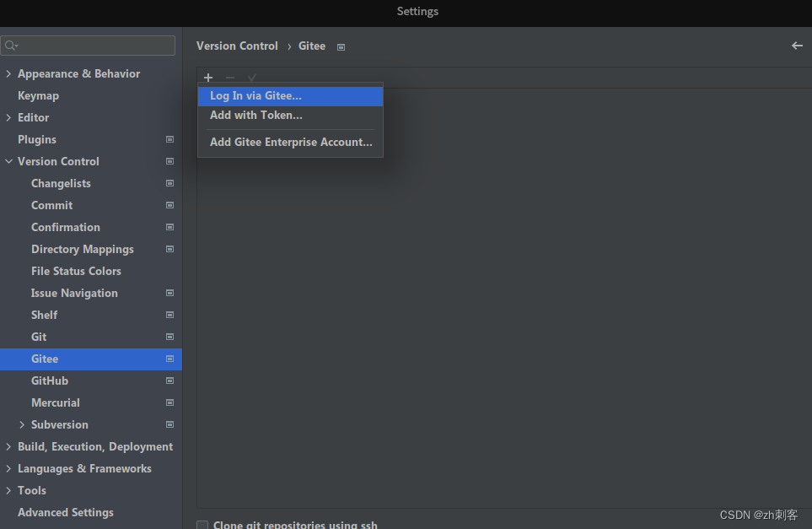Expand the Subversion node

point(22,424)
